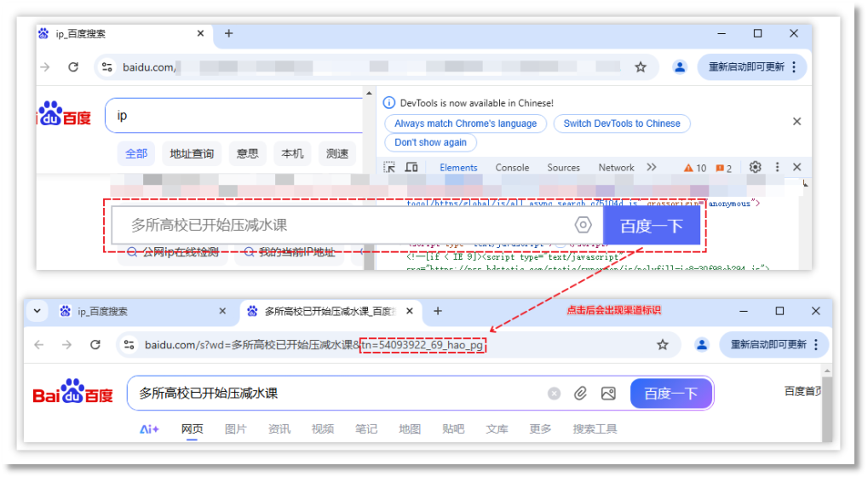Click the warnings count showing 10

[x=695, y=168]
